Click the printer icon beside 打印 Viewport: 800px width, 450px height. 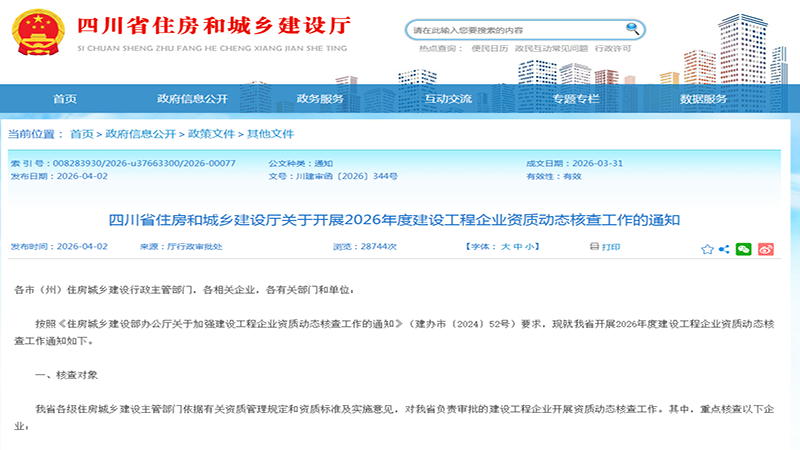coord(594,246)
